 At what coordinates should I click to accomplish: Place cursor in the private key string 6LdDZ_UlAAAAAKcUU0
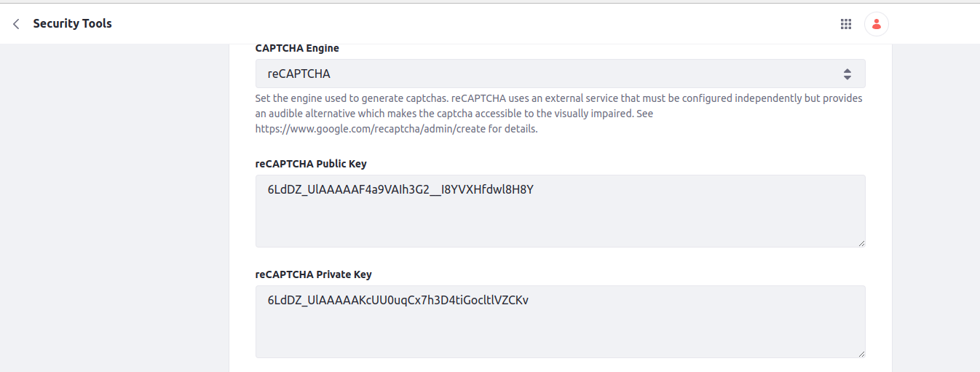pyautogui.click(x=398, y=300)
